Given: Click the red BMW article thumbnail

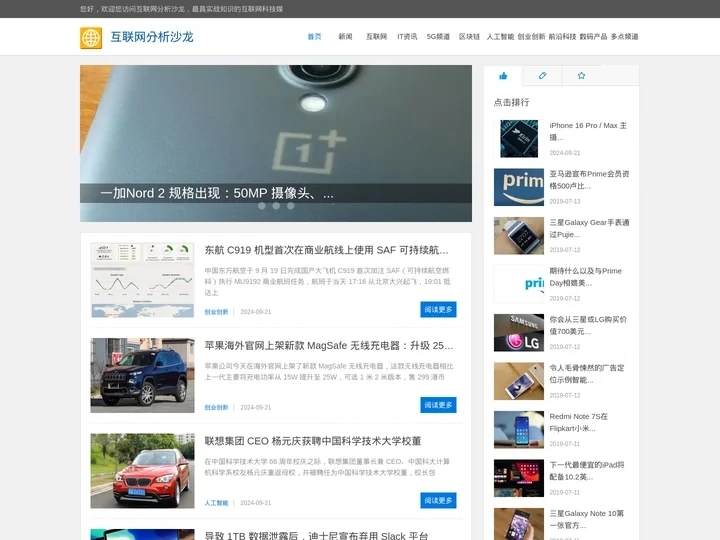Looking at the screenshot, I should point(142,471).
